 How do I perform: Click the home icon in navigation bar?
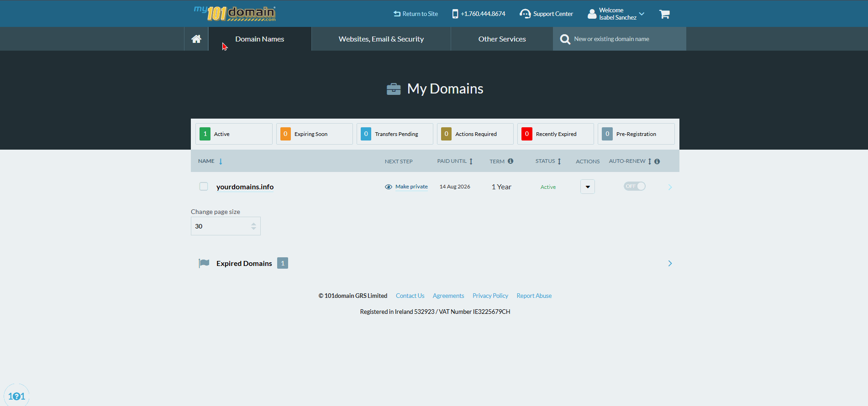tap(196, 39)
